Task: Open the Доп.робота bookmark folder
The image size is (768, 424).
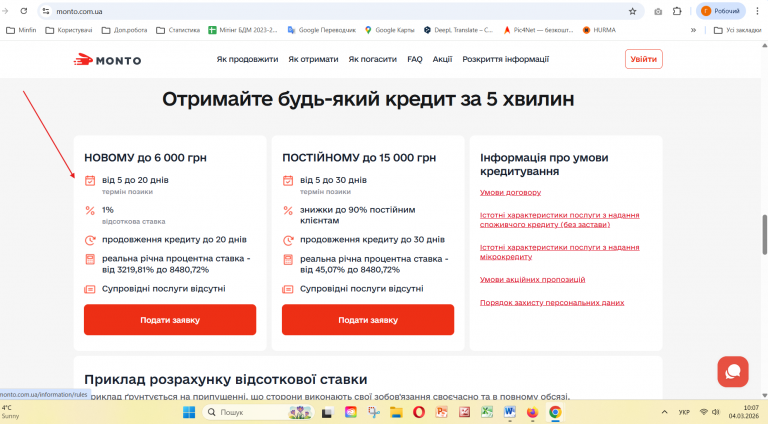Action: click(x=124, y=30)
